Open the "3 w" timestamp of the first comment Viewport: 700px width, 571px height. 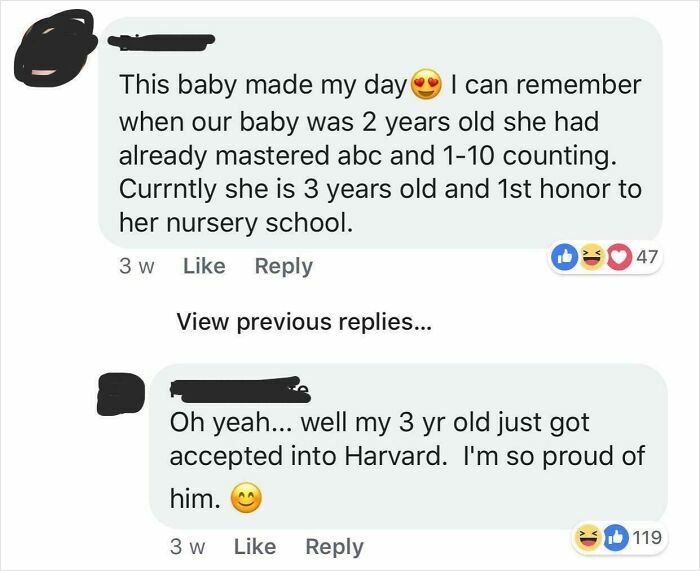pyautogui.click(x=134, y=266)
